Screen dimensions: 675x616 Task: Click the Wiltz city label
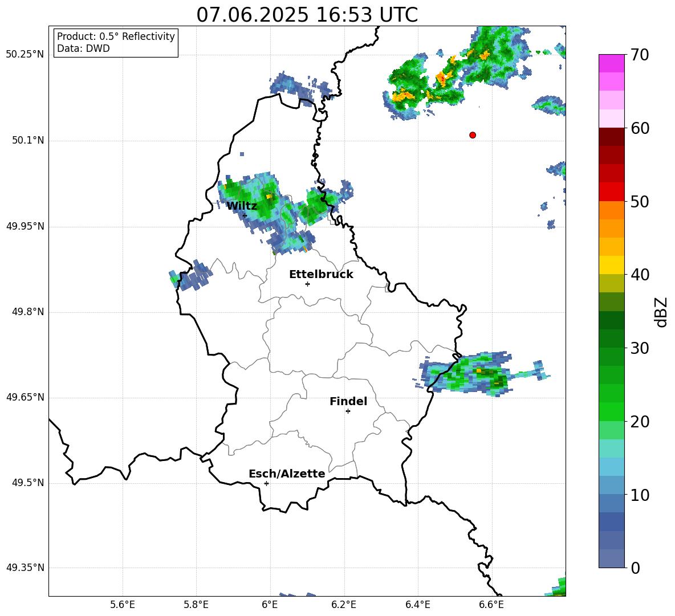pos(242,206)
